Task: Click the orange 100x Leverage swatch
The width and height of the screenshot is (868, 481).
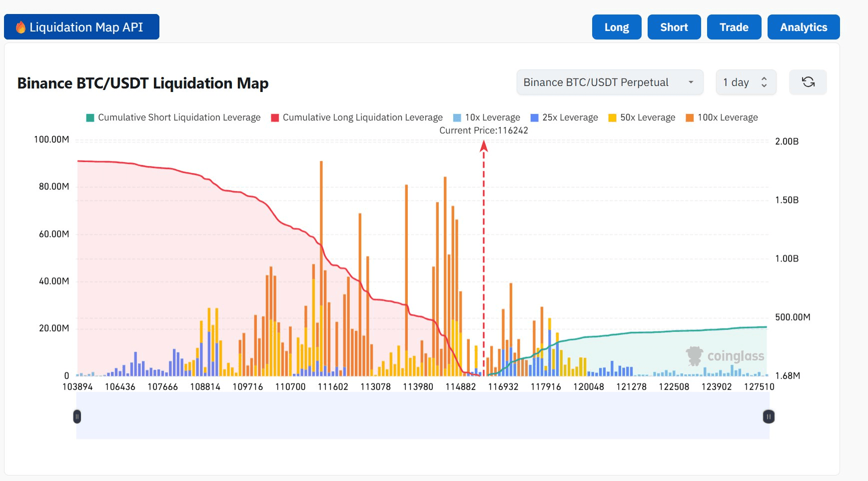Action: pyautogui.click(x=690, y=118)
